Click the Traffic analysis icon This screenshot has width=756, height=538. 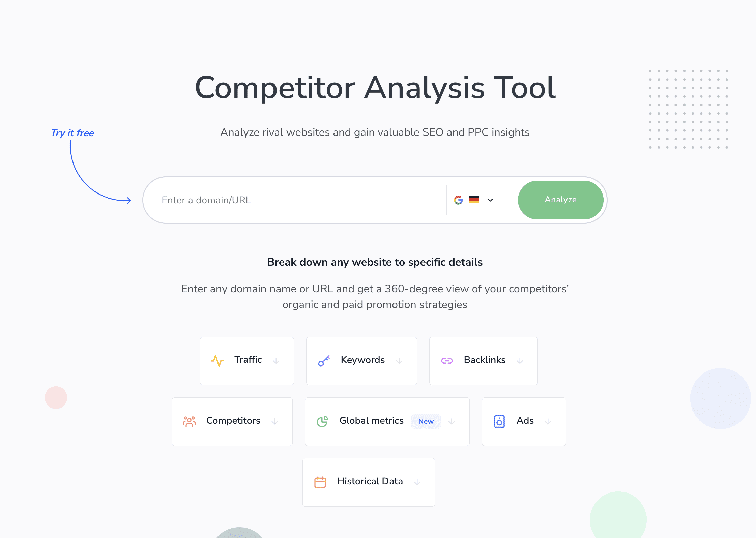point(218,360)
